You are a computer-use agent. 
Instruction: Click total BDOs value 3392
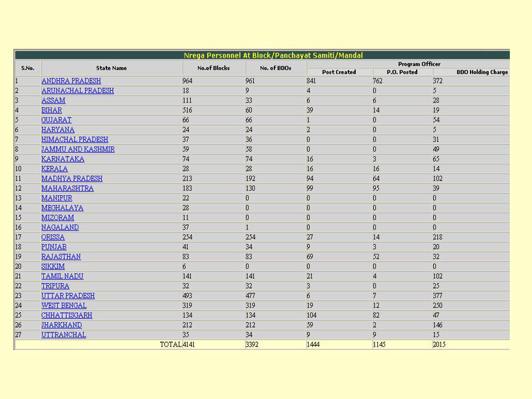pyautogui.click(x=252, y=345)
